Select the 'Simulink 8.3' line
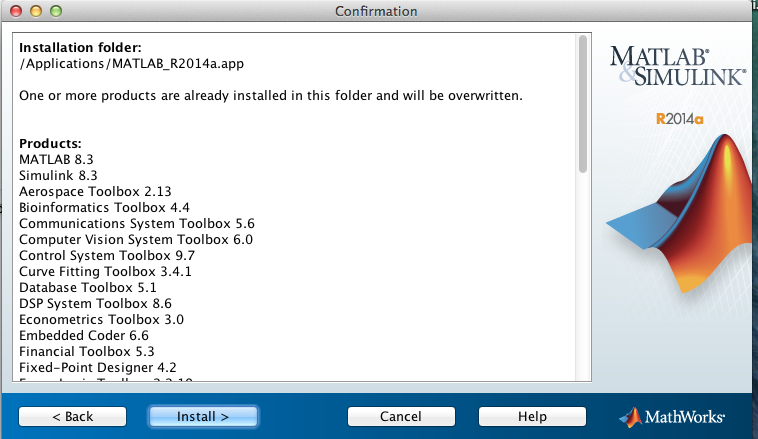The width and height of the screenshot is (758, 439). tap(58, 176)
